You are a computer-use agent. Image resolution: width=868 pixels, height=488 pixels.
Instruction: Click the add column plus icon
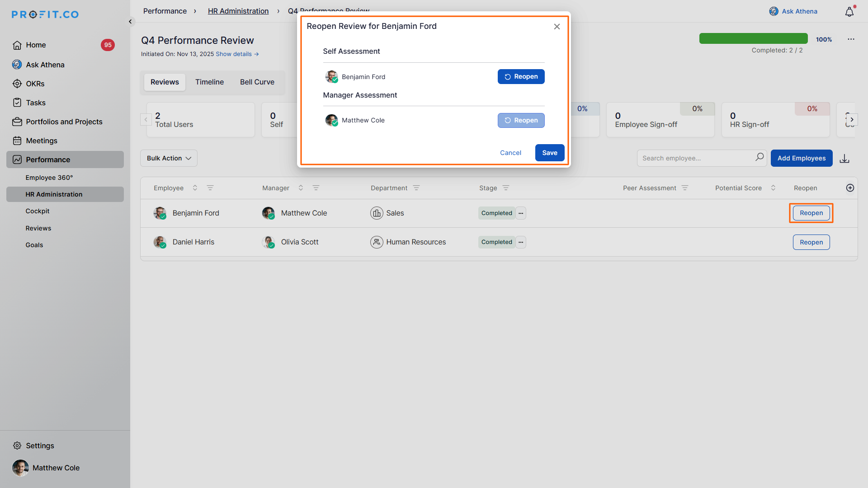coord(850,188)
